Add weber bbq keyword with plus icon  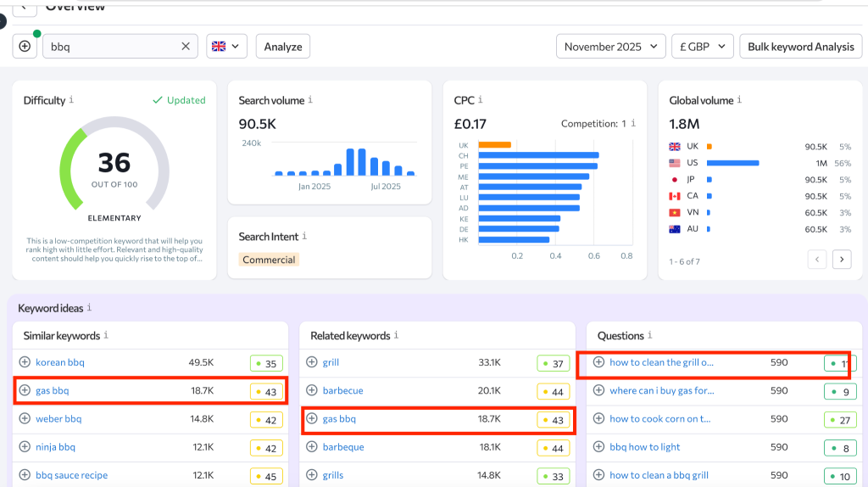pyautogui.click(x=25, y=419)
